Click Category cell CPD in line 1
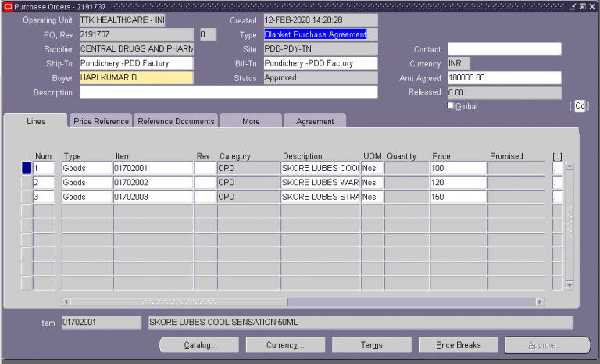600x364 pixels. pyautogui.click(x=248, y=168)
